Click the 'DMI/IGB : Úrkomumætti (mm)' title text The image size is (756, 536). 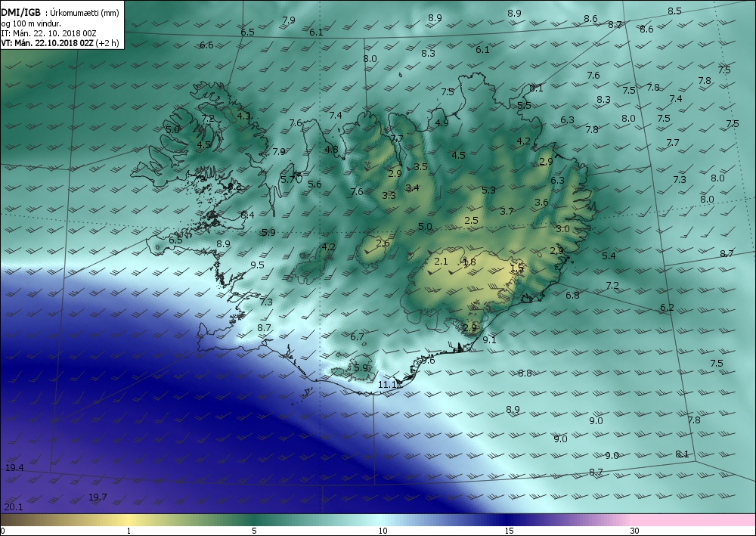pos(60,13)
